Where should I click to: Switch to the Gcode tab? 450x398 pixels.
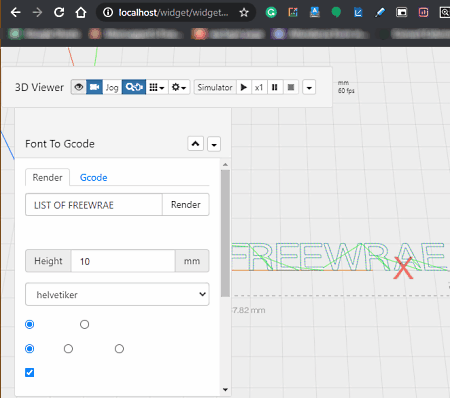tap(94, 178)
